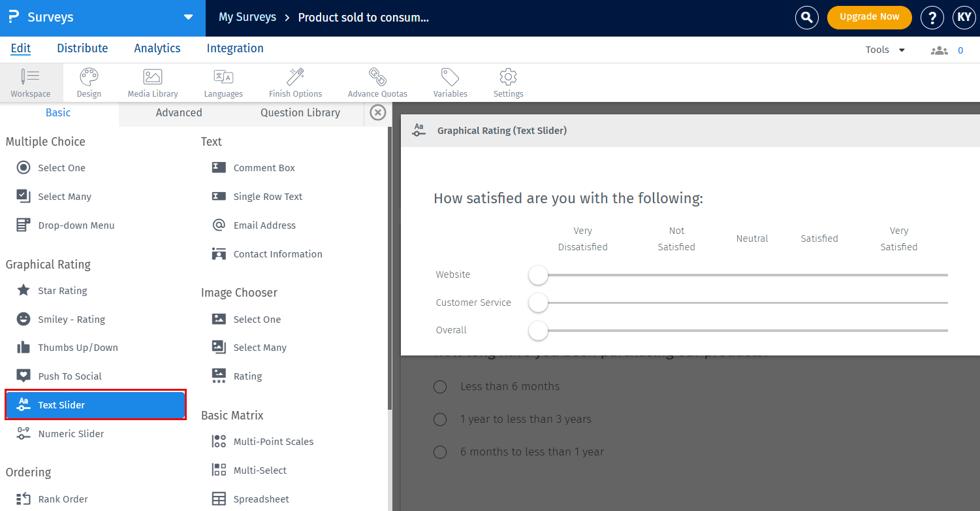Viewport: 980px width, 511px height.
Task: Switch to the Analytics tab
Action: pyautogui.click(x=157, y=48)
